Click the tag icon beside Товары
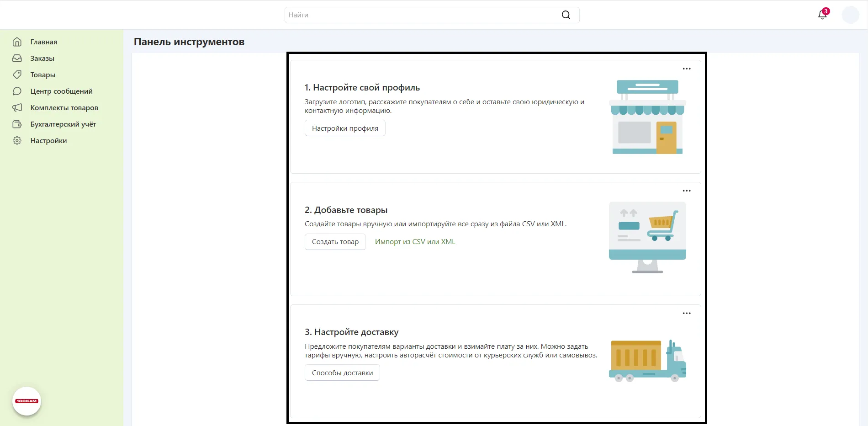Viewport: 868px width, 426px height. point(17,75)
